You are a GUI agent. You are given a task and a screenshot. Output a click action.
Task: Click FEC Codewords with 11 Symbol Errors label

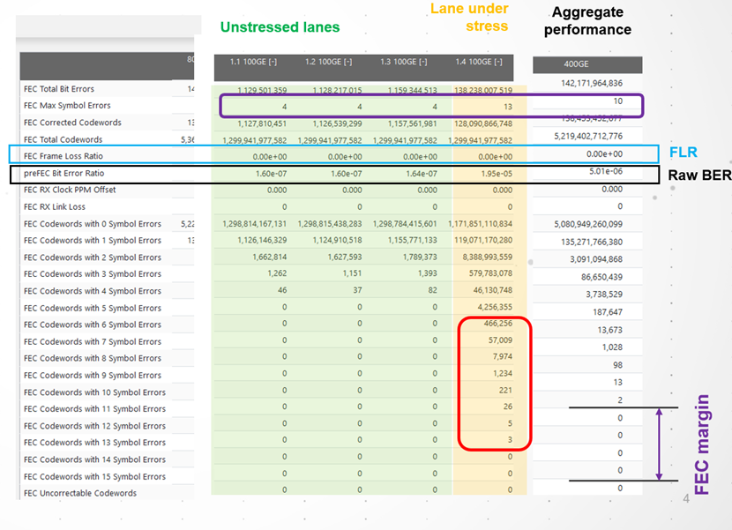click(x=95, y=409)
